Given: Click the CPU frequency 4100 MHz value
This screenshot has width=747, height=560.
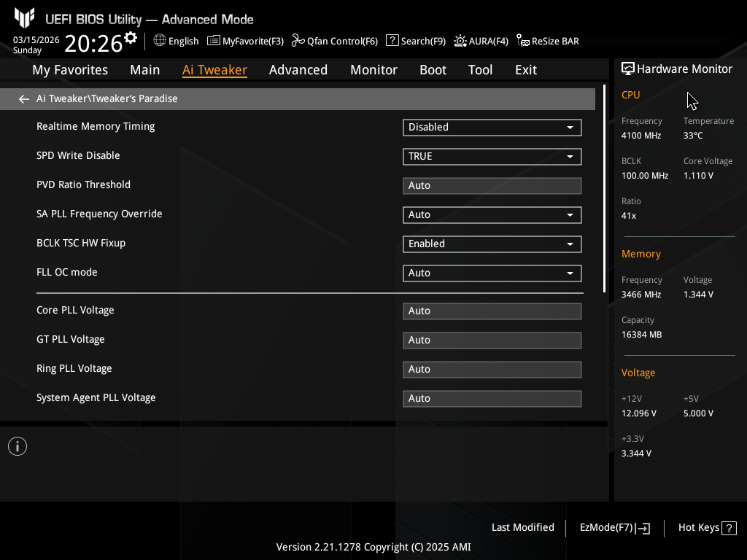Looking at the screenshot, I should tap(641, 136).
